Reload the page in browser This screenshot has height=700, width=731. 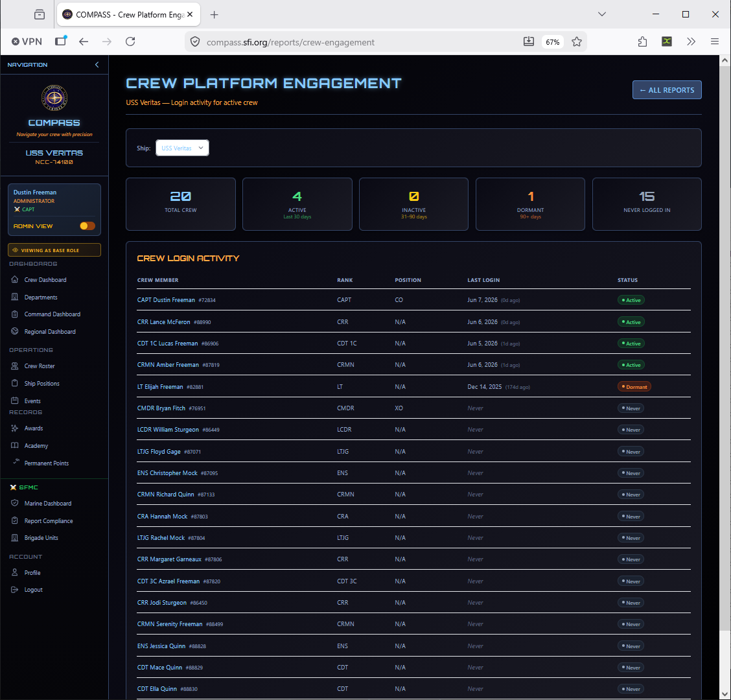(130, 42)
